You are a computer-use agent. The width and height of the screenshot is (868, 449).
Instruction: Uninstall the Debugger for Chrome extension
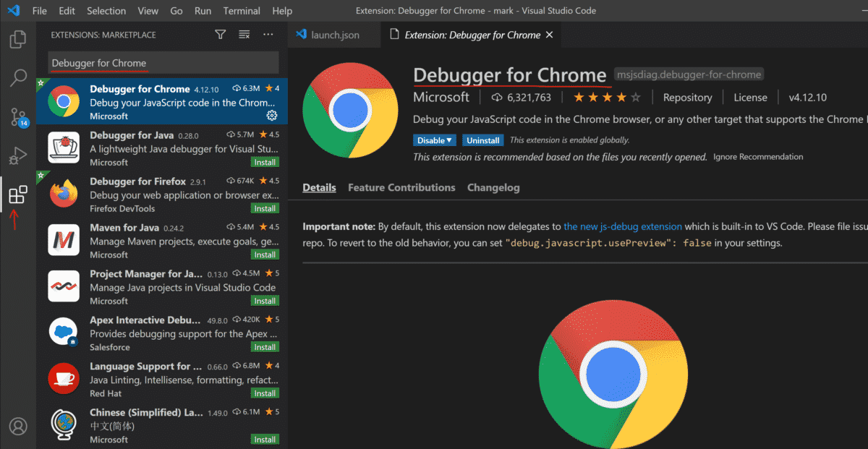[x=482, y=140]
